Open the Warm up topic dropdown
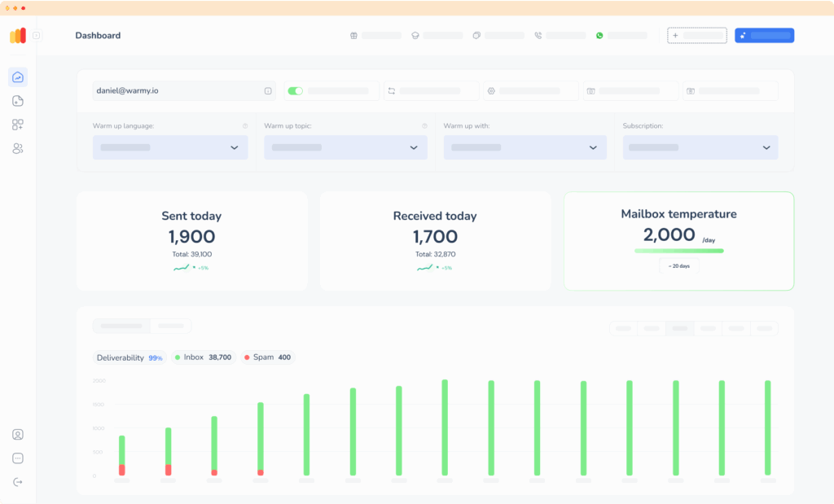The width and height of the screenshot is (834, 504). pyautogui.click(x=345, y=147)
